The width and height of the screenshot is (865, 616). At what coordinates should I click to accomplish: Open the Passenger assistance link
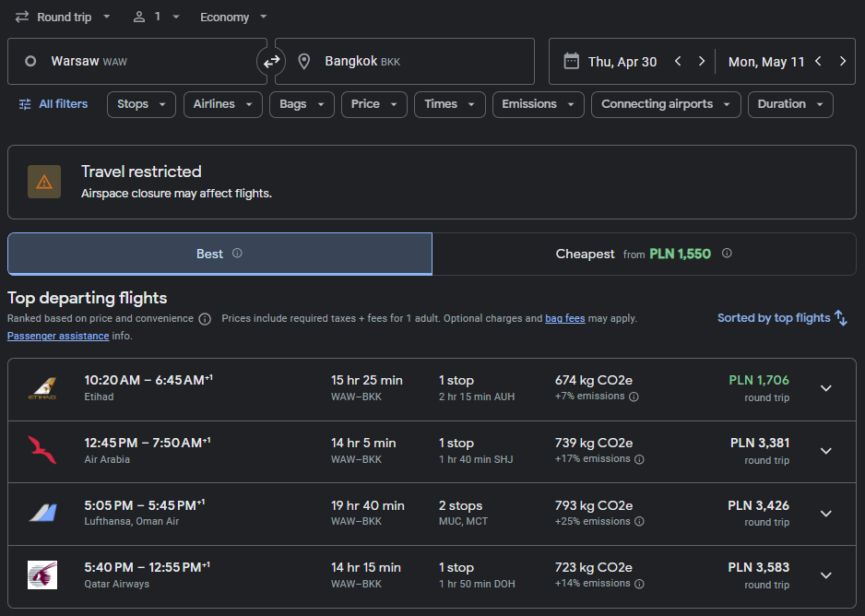[58, 336]
